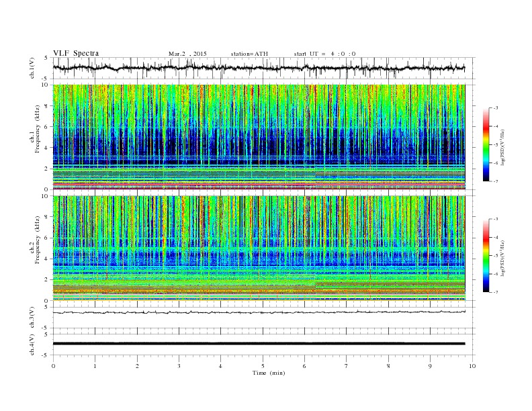Click time axis tick label "8"
532x411 pixels.
click(x=388, y=366)
